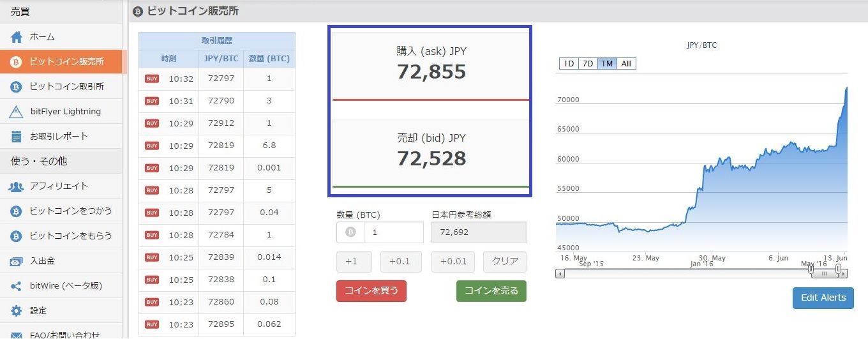The image size is (868, 339).
Task: Click BUY badge on the 72839 trade row
Action: coord(152,257)
